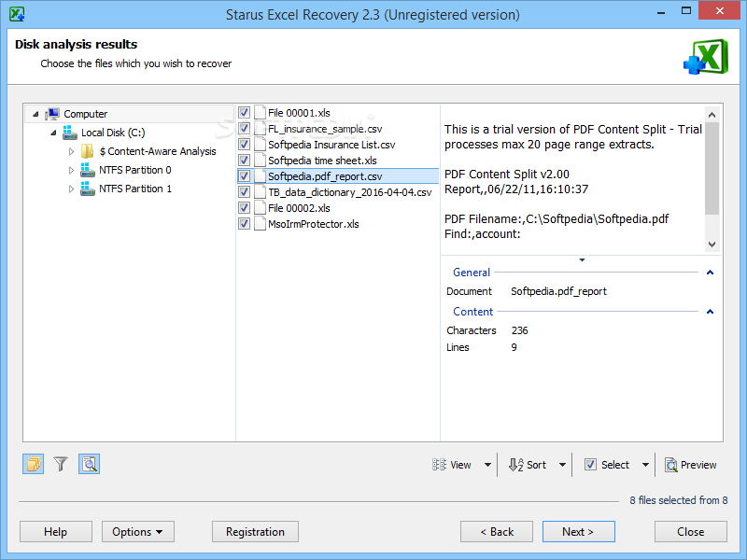The width and height of the screenshot is (747, 560).
Task: Uncheck Softpedia.pdf_report.csv checkbox
Action: tap(244, 176)
